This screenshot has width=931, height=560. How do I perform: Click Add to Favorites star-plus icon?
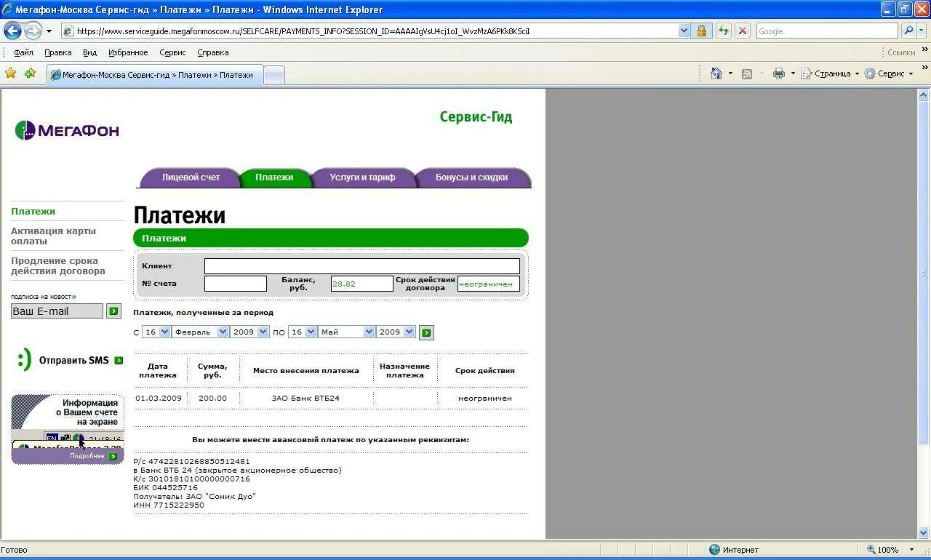[30, 73]
